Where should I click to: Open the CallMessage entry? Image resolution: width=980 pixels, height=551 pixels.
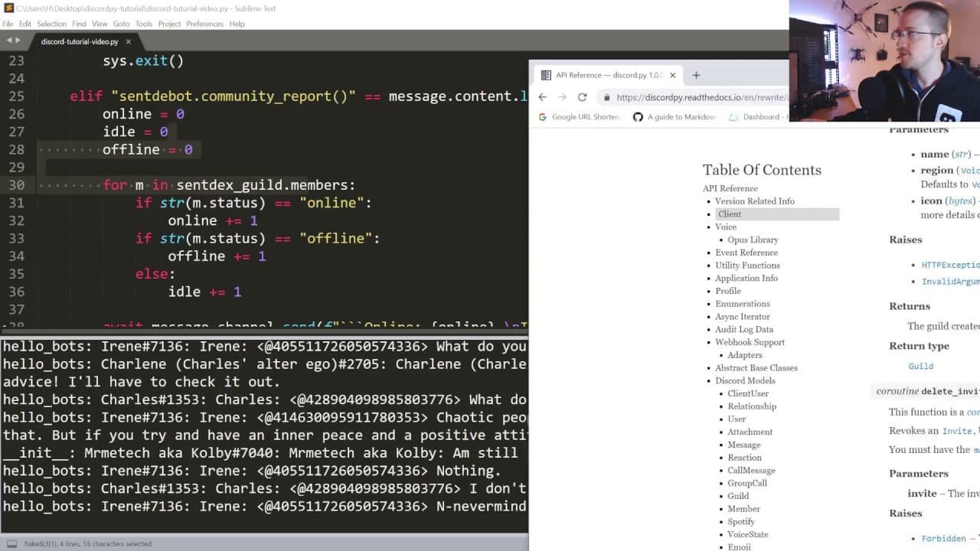tap(752, 471)
